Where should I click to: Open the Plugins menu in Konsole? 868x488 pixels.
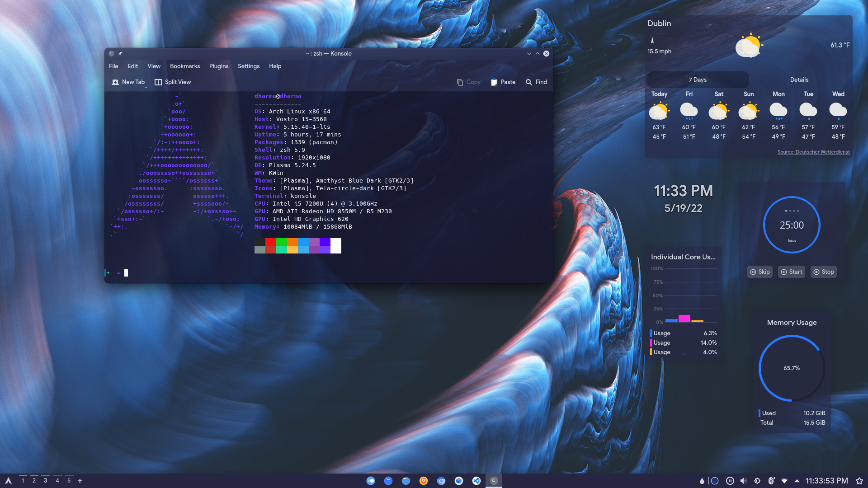click(219, 66)
